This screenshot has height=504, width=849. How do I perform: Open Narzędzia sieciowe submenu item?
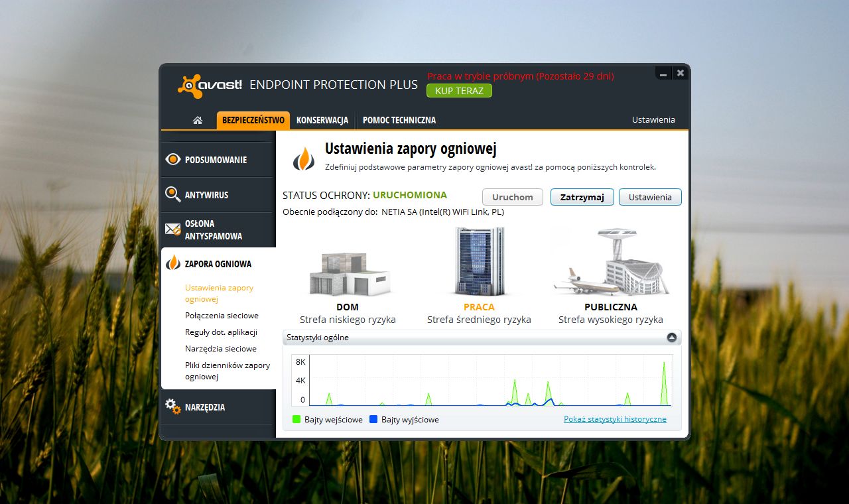(x=221, y=349)
